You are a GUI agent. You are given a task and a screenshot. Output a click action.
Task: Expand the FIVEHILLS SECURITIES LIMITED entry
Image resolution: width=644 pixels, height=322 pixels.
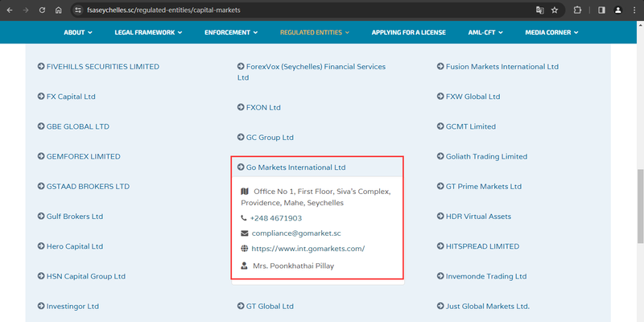(98, 67)
